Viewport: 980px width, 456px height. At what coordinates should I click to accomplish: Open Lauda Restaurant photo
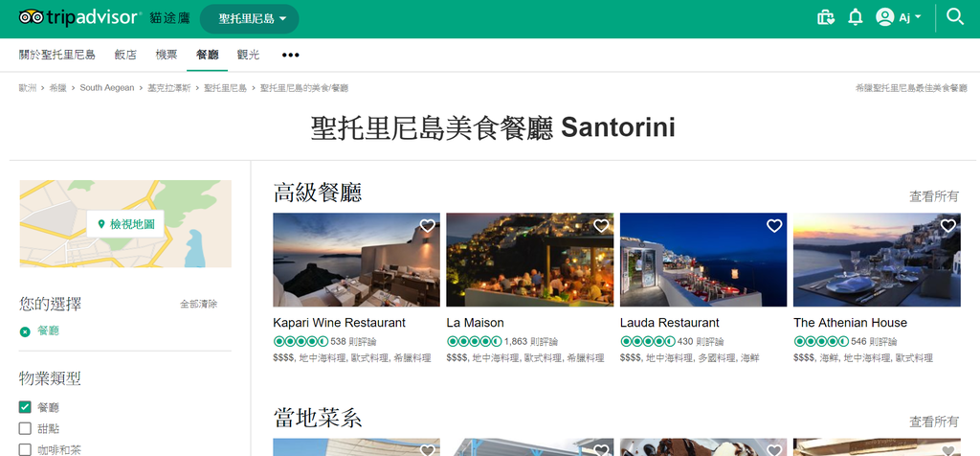click(x=703, y=260)
